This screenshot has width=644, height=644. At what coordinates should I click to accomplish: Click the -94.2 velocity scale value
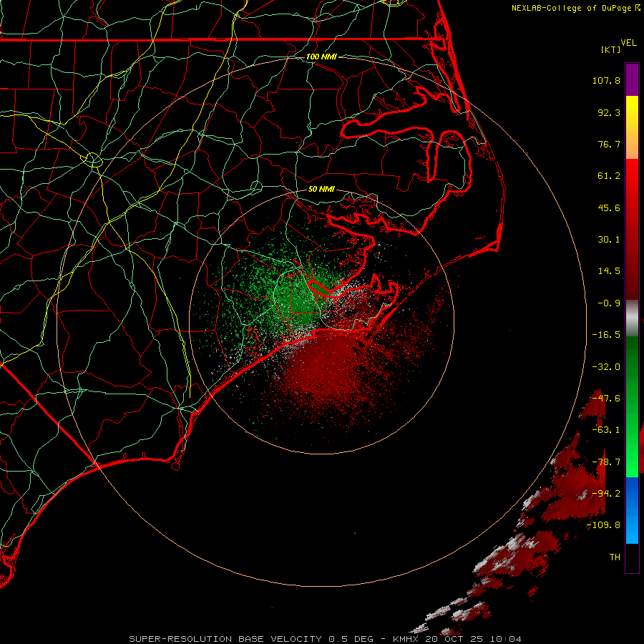606,494
